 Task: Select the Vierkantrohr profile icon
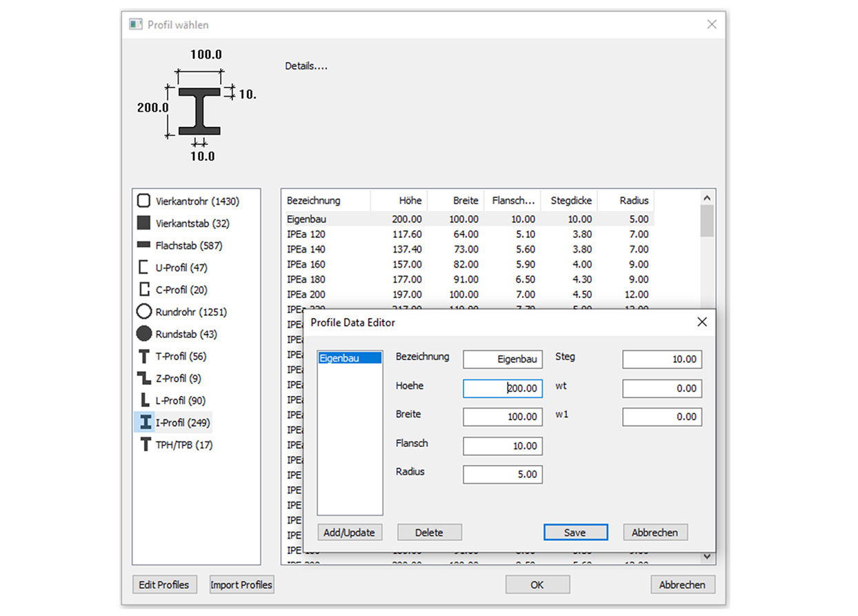(143, 201)
